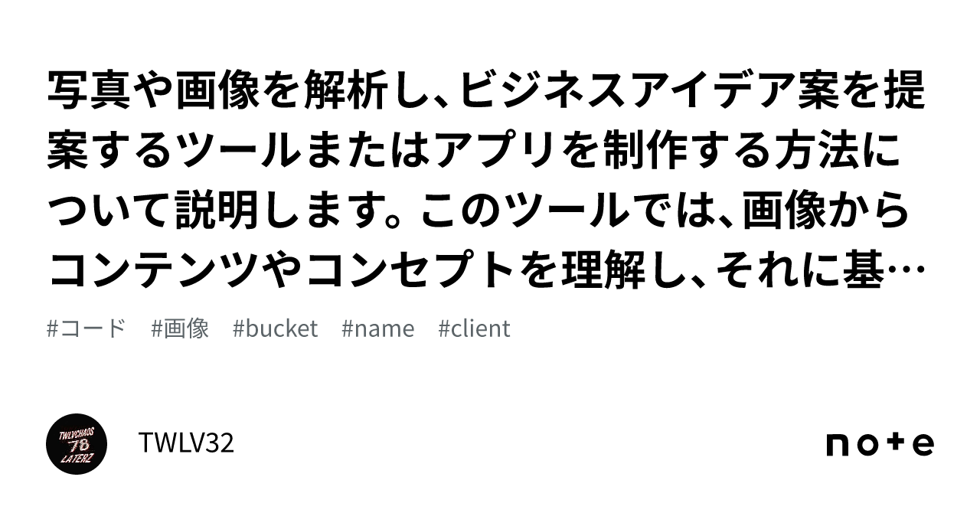Click the TWLV32 circular avatar

pos(76,443)
